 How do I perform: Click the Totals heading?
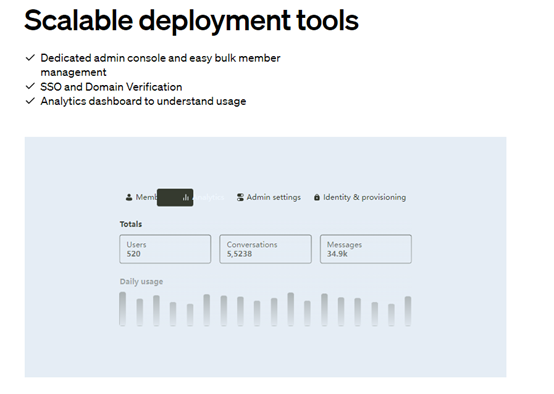[131, 224]
